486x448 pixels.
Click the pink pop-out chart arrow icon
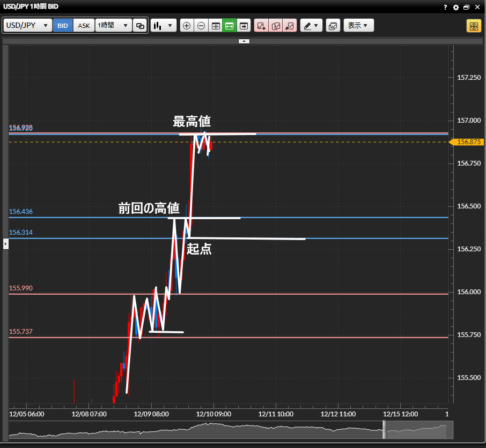click(290, 26)
